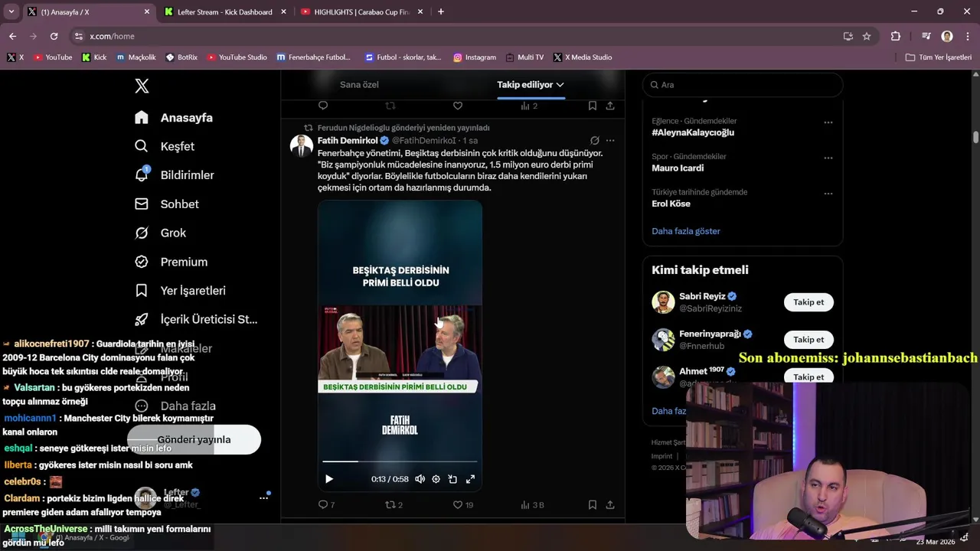This screenshot has height=551, width=980.
Task: Open the BotRix bookmark
Action: [181, 57]
